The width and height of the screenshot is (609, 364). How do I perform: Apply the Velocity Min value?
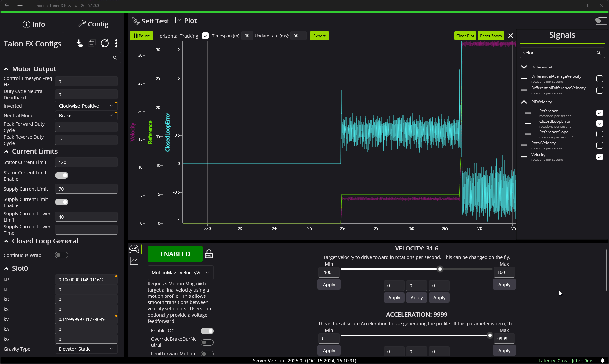pyautogui.click(x=329, y=285)
